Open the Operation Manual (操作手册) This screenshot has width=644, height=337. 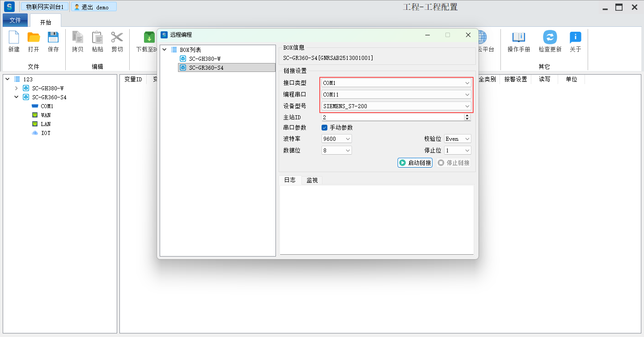pos(518,38)
